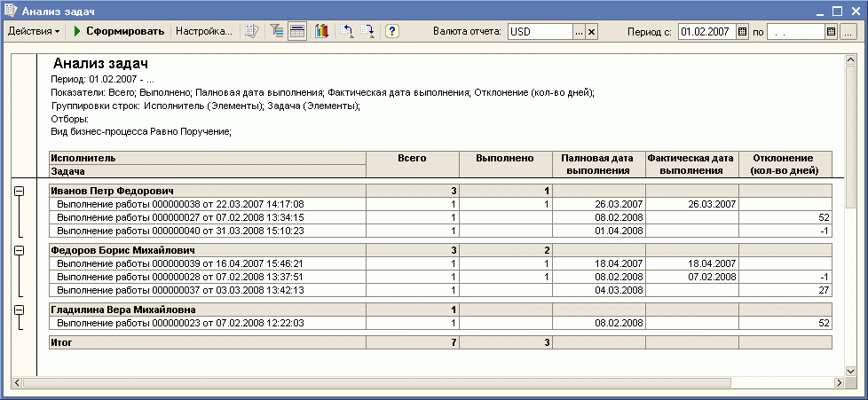Click the table view toolbar icon
This screenshot has width=868, height=400.
click(x=297, y=31)
